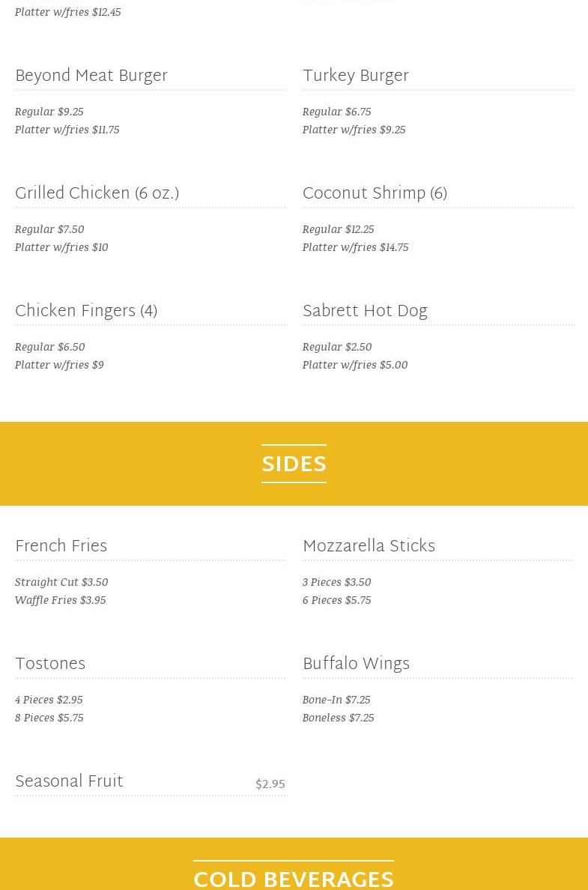The height and width of the screenshot is (890, 588).
Task: Click the Beyond Meat Burger heading
Action: [91, 76]
